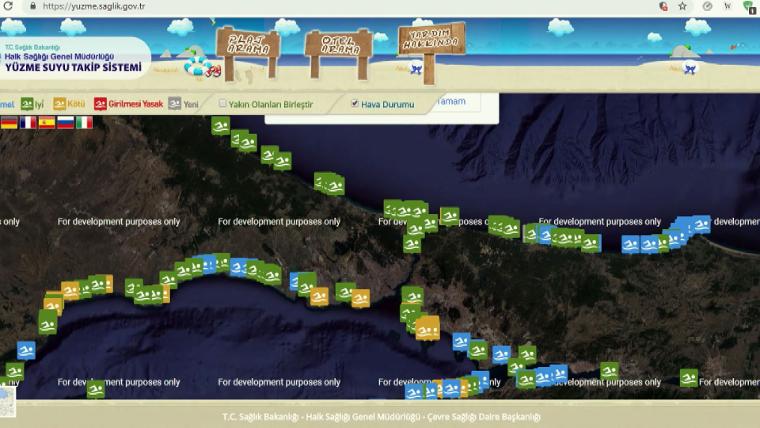The width and height of the screenshot is (760, 428).
Task: Choose the Spanish flag language option
Action: 47,123
